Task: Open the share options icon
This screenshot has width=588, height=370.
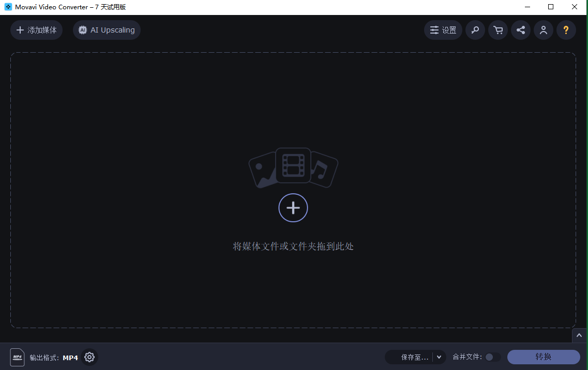Action: point(521,30)
